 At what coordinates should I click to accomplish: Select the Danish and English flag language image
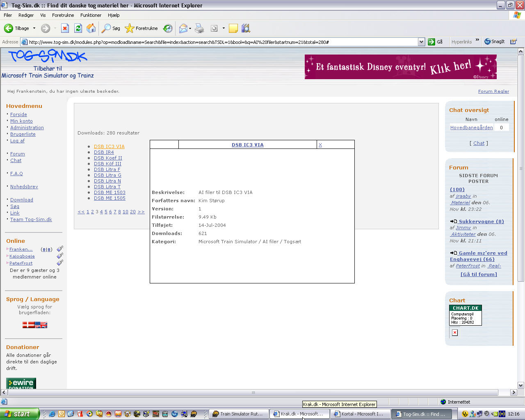(35, 325)
